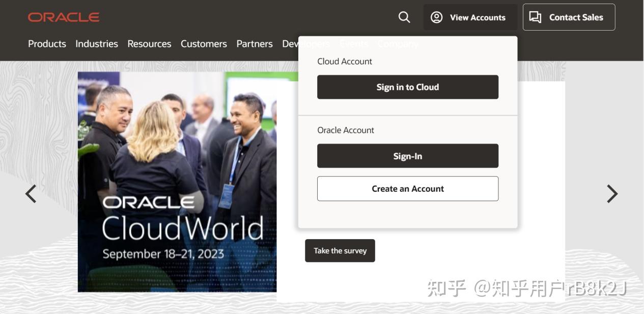Open the Oracle CloudWorld banner image
This screenshot has width=644, height=314.
pos(177,181)
